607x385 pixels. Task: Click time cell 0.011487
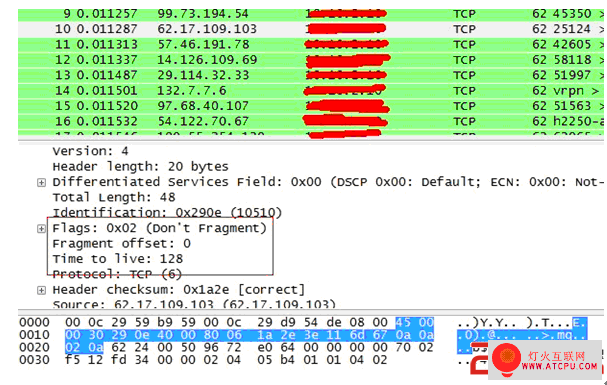(107, 75)
